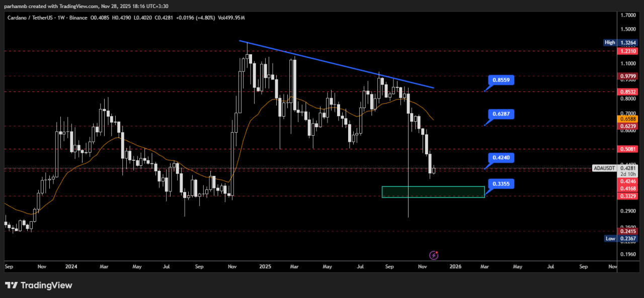Click the red 1.2310 price level label
644x298 pixels.
coord(629,51)
